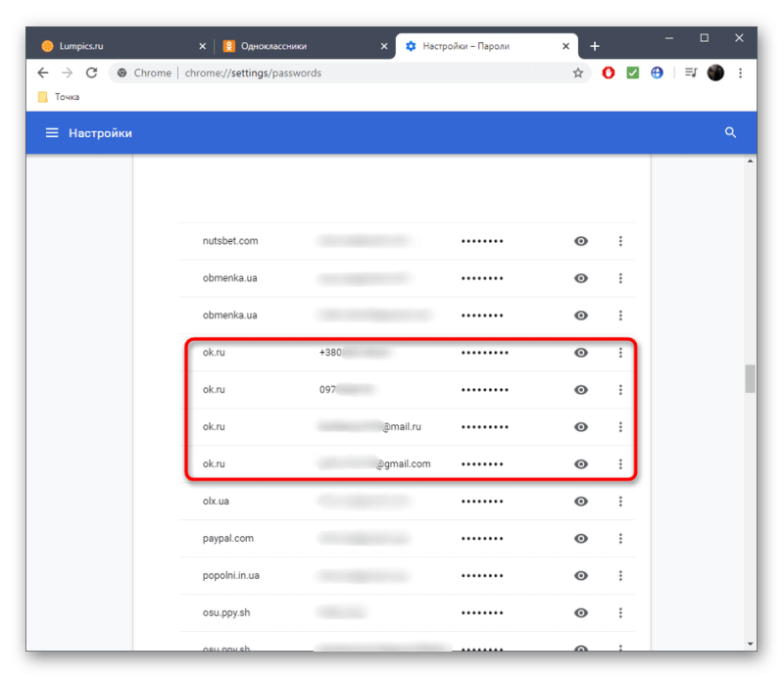Reveal password for ok.ru @mail.ru account

(x=580, y=427)
